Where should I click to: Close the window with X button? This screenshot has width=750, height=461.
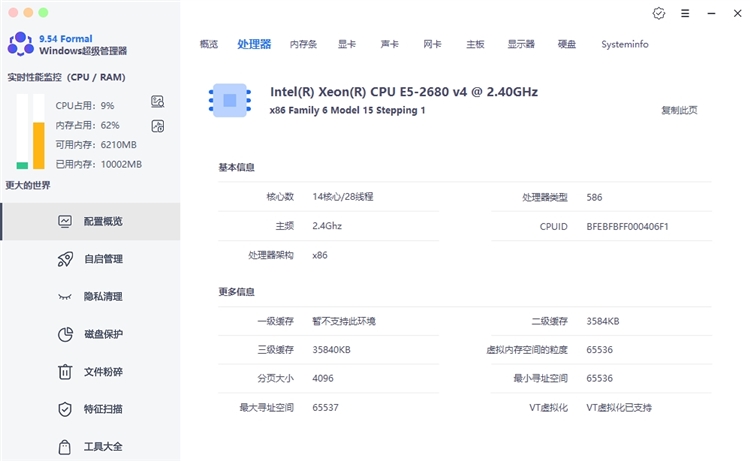coord(738,13)
